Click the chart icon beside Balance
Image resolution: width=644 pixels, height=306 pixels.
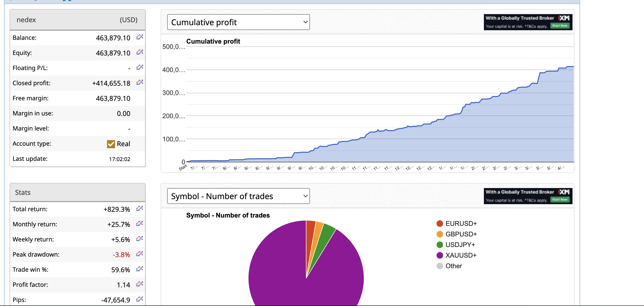click(x=139, y=38)
